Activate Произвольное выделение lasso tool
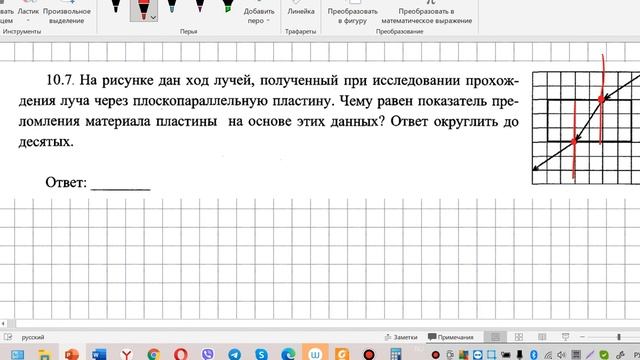The width and height of the screenshot is (640, 360). (x=67, y=16)
